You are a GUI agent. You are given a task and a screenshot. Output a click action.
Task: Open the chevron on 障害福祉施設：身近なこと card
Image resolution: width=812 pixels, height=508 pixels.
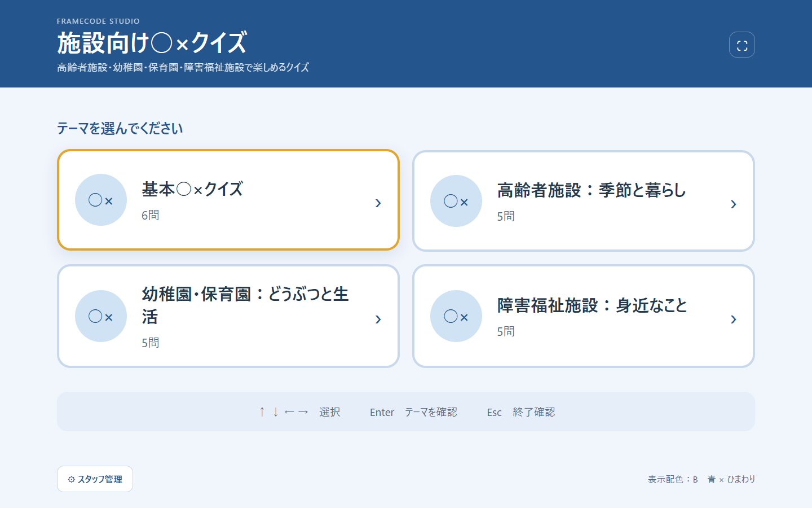coord(734,319)
